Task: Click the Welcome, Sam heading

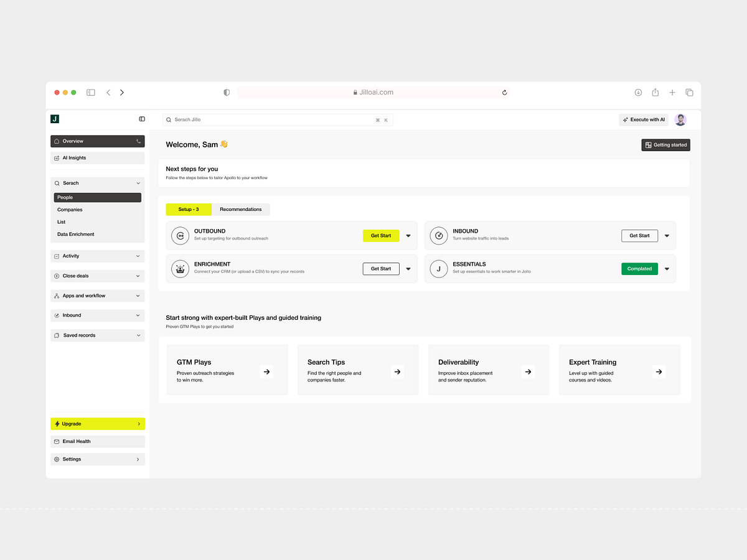Action: pos(197,144)
